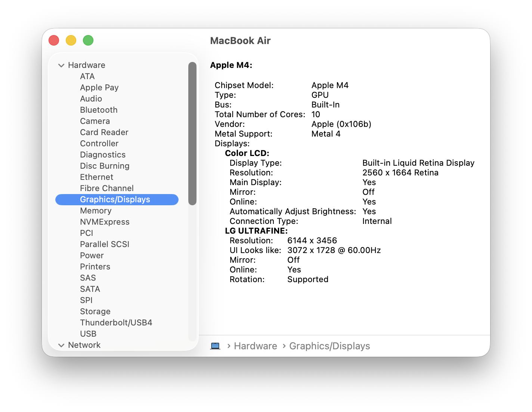The width and height of the screenshot is (532, 412).
Task: Click Graphics/Displays in the bottom path bar
Action: pos(330,346)
